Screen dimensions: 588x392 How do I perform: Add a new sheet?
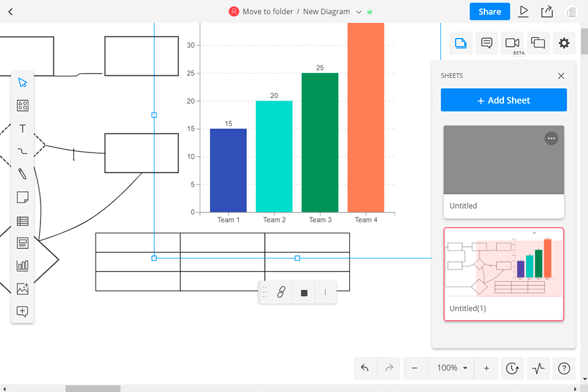[503, 100]
